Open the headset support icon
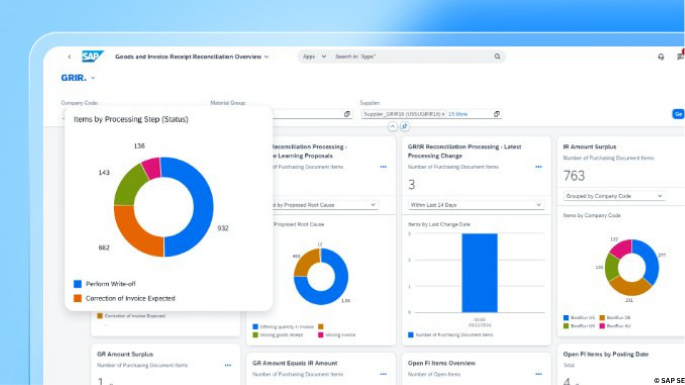The height and width of the screenshot is (385, 685). 661,57
